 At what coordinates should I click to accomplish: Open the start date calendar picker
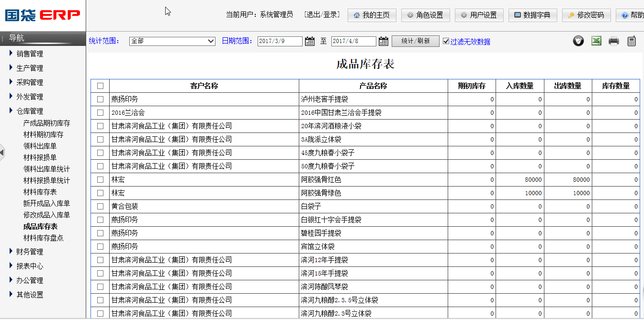310,41
